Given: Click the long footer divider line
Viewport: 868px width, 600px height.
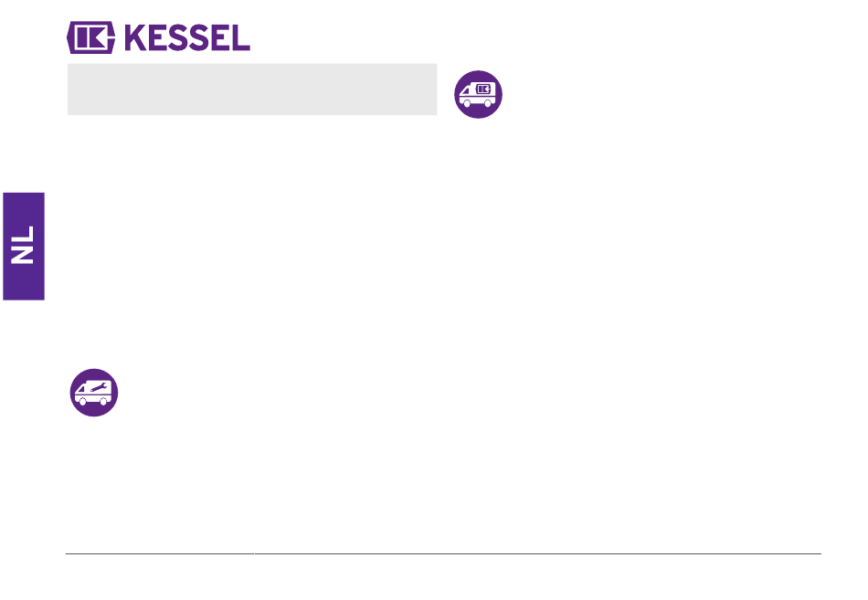Looking at the screenshot, I should (537, 553).
